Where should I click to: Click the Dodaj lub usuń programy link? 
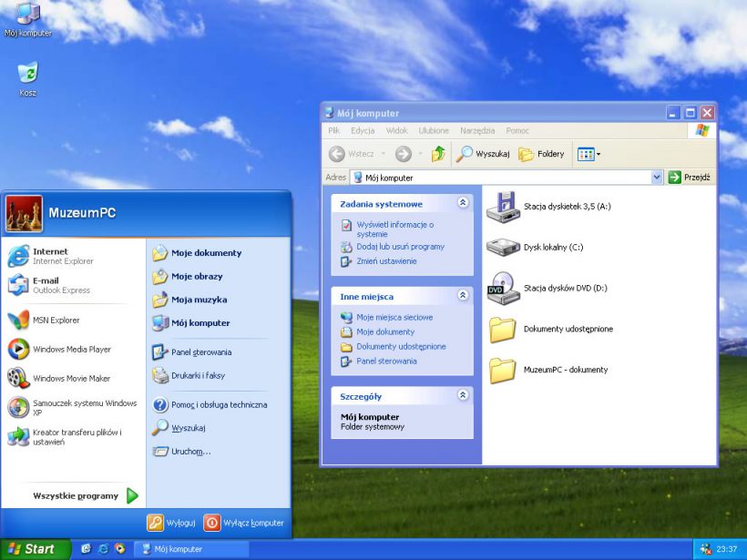coord(400,247)
